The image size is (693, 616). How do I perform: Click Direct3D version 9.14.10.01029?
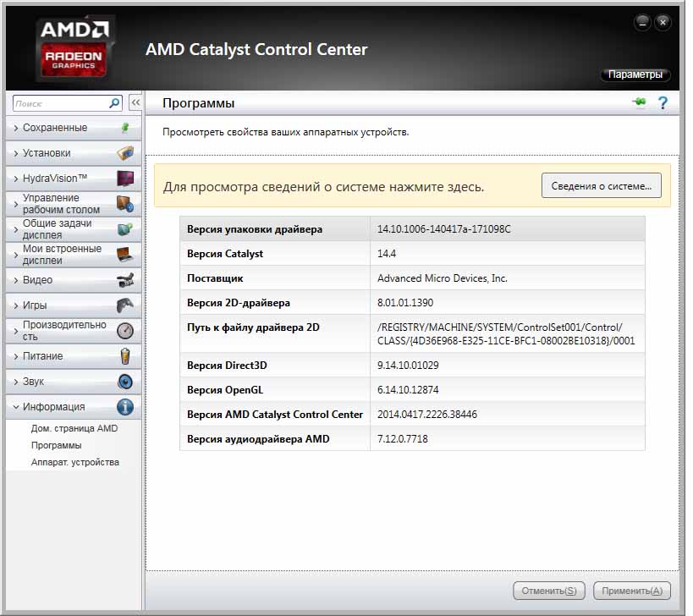tap(408, 366)
